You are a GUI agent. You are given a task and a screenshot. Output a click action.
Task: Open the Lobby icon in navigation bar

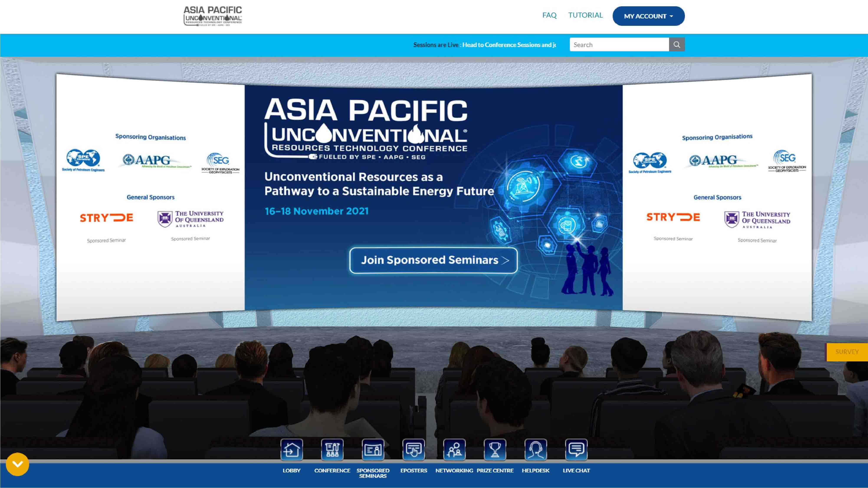pos(292,450)
